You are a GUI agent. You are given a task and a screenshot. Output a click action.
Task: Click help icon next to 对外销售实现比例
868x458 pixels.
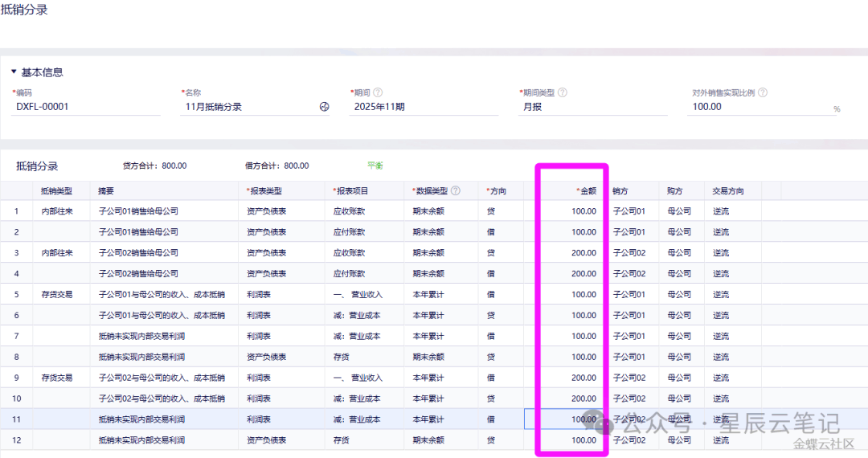(x=763, y=92)
